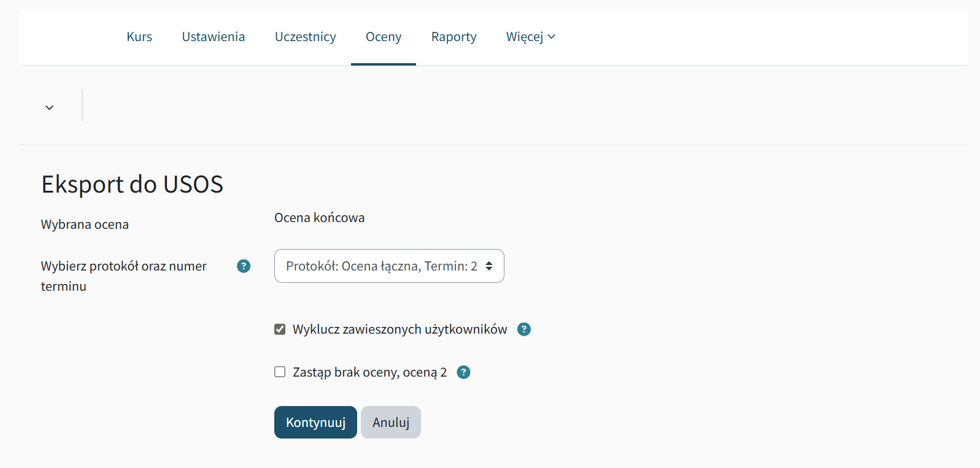Click the Eksport do USOS heading
The image size is (980, 468).
(132, 184)
